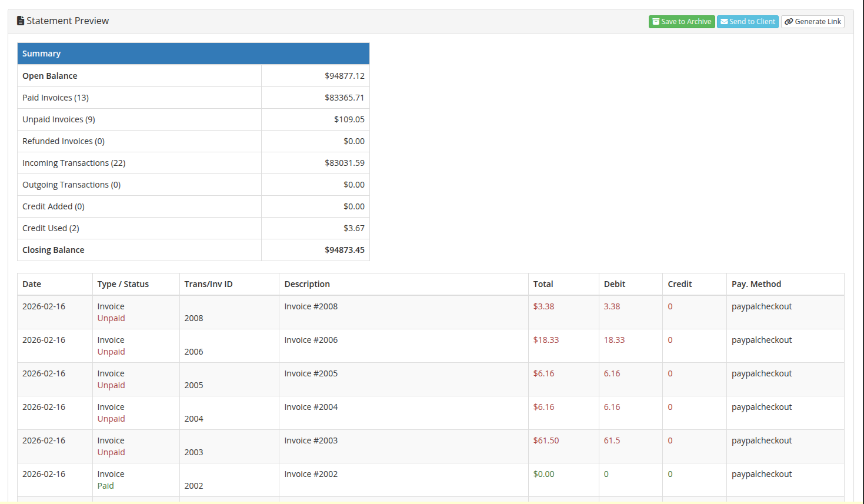The height and width of the screenshot is (504, 864).
Task: Click the Pay. Method column header
Action: [756, 284]
